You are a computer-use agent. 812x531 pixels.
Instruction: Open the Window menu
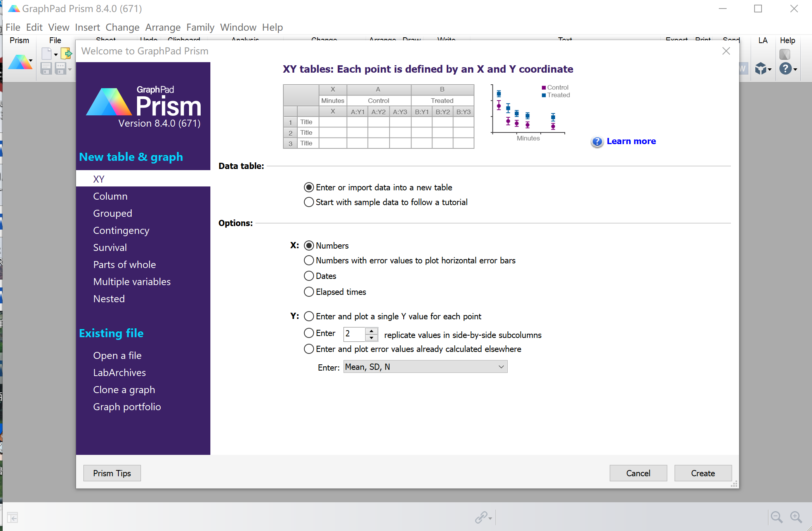[x=238, y=28]
